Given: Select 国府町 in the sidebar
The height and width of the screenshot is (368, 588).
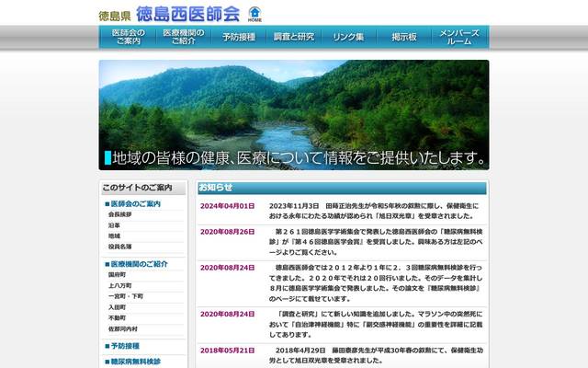Looking at the screenshot, I should coord(117,275).
